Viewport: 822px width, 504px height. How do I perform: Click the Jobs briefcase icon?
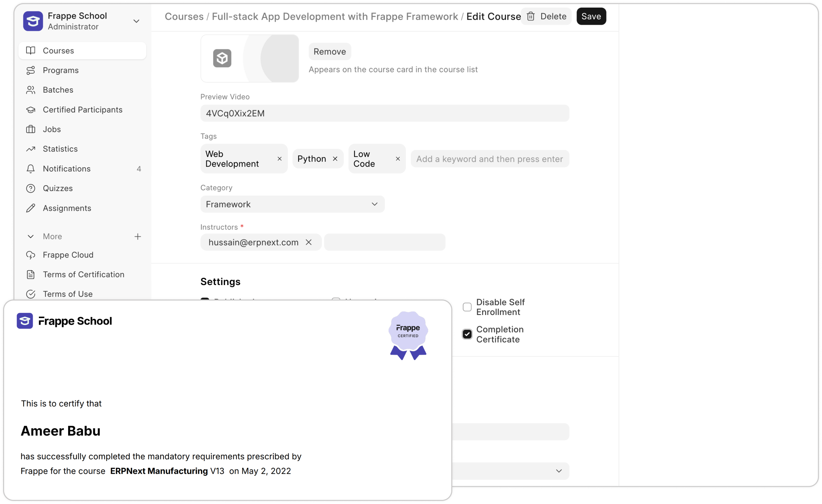tap(31, 129)
